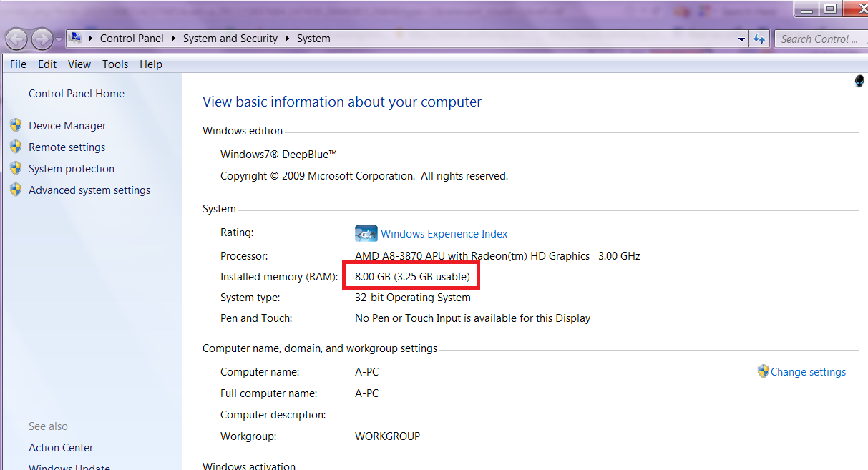Navigate to System and Security breadcrumb

pos(230,39)
